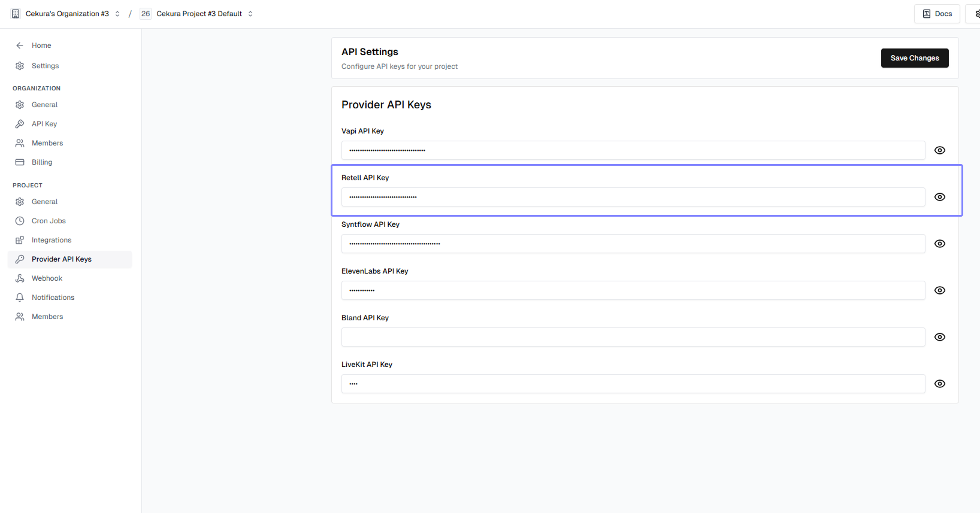Focus the Syntflow API Key field
980x513 pixels.
pos(633,244)
